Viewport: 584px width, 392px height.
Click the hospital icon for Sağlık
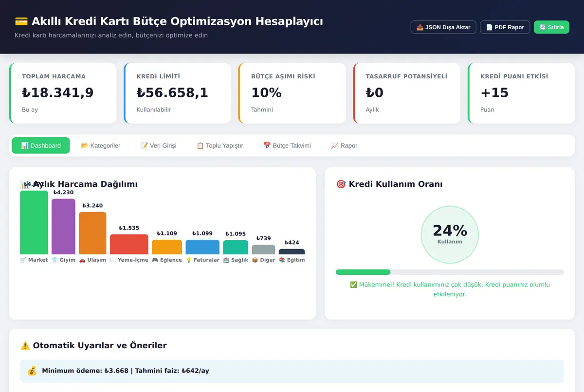coord(226,260)
